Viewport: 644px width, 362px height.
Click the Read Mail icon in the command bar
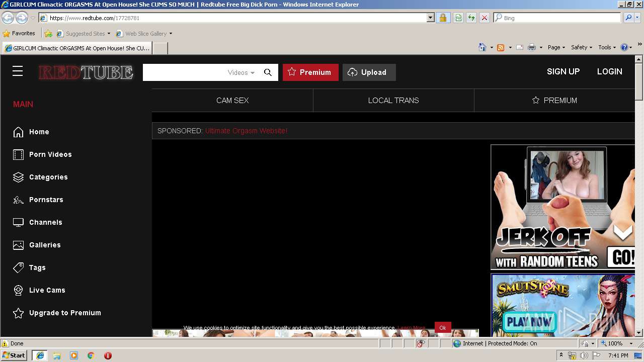pos(520,47)
